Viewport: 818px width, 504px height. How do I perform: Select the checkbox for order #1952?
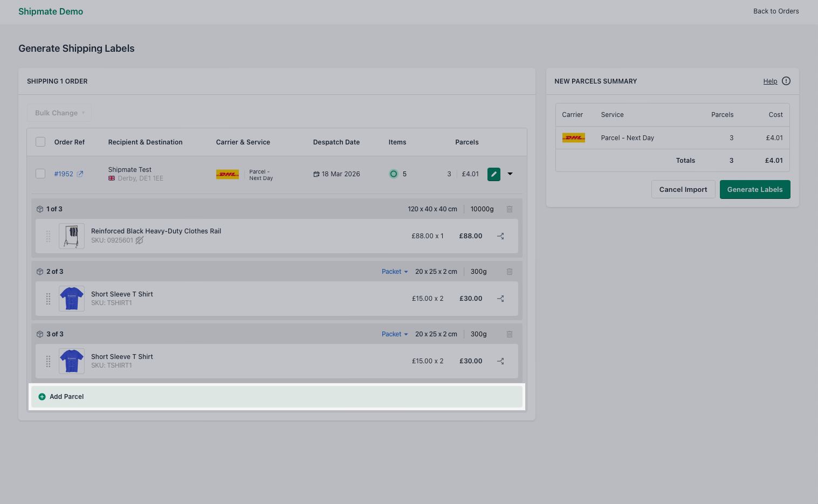(40, 174)
